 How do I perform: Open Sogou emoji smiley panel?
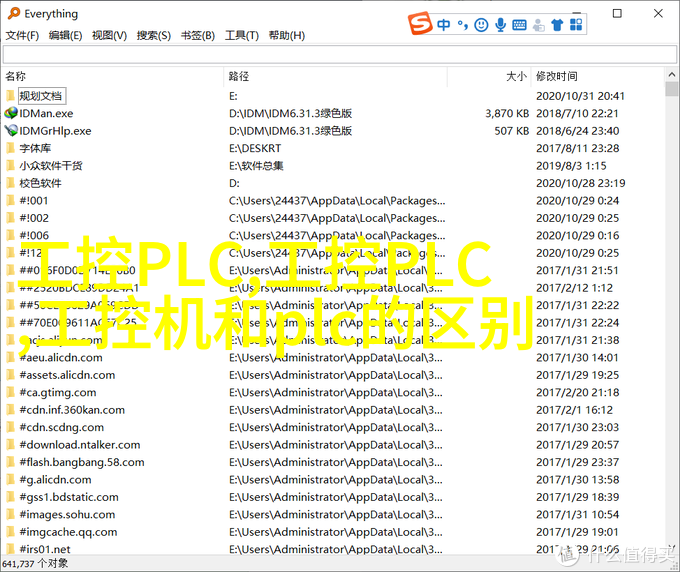481,25
